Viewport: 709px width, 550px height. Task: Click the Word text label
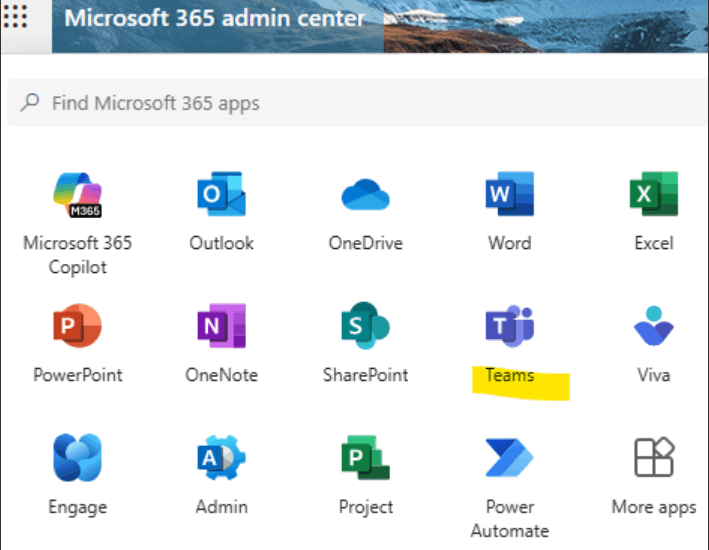coord(510,243)
